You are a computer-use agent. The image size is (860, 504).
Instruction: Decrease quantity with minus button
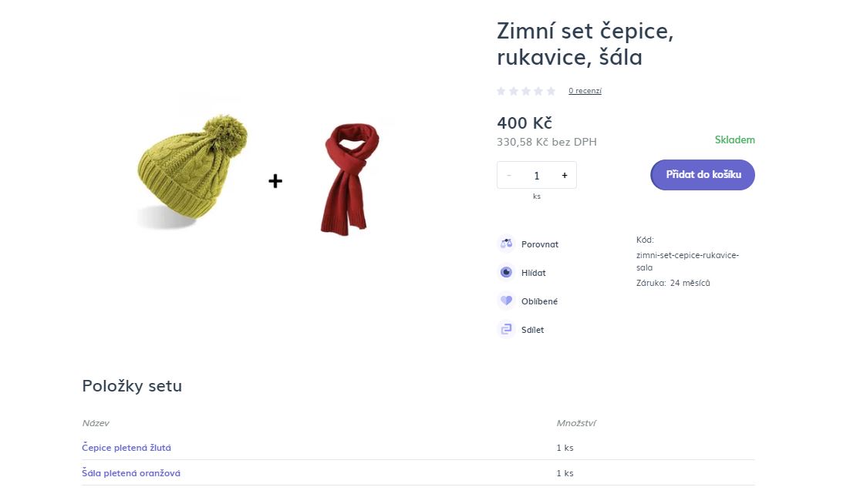pyautogui.click(x=509, y=176)
